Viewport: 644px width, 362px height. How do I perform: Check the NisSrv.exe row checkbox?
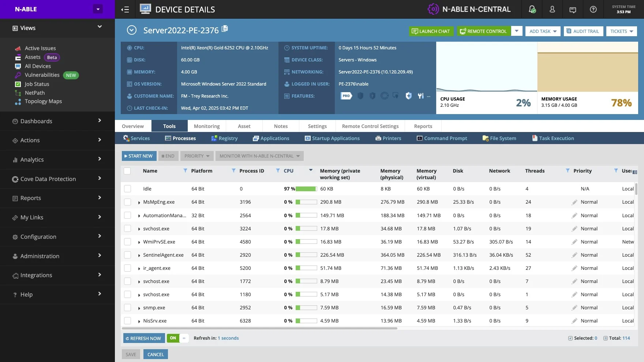[x=127, y=321]
